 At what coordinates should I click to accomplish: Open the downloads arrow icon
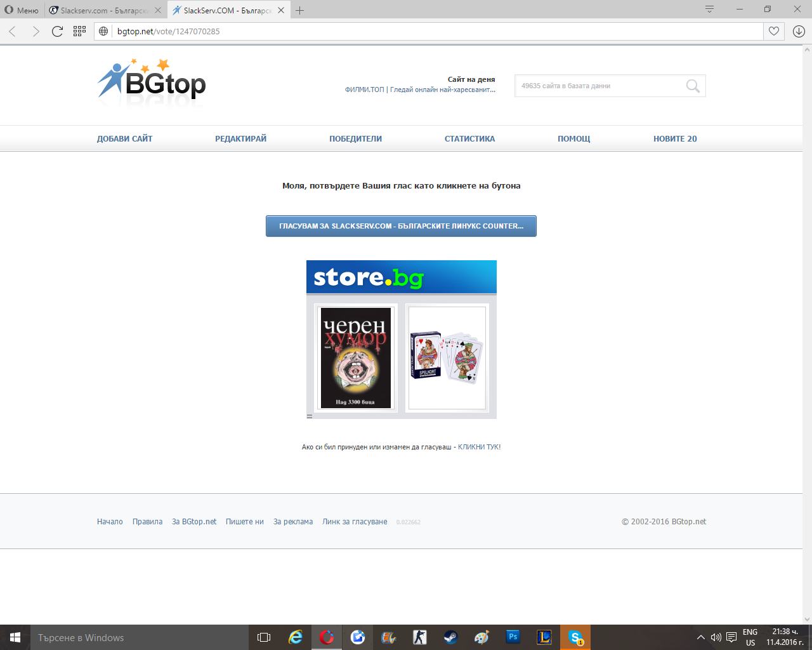[x=799, y=31]
